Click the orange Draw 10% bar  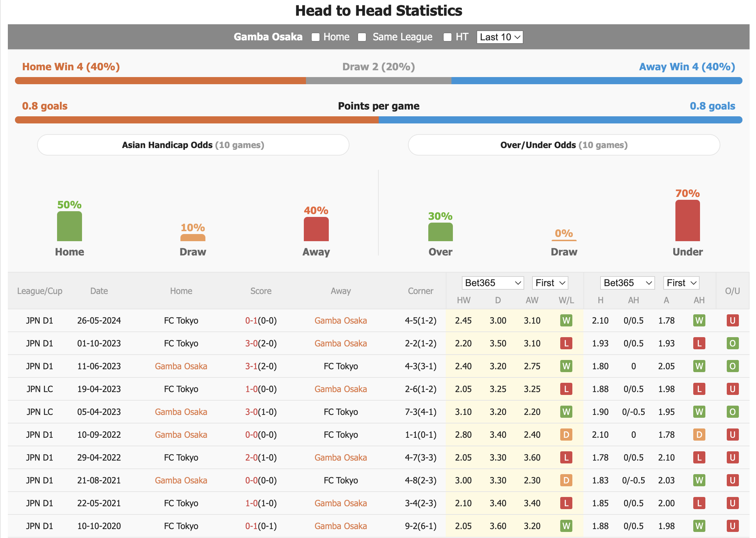click(x=193, y=238)
